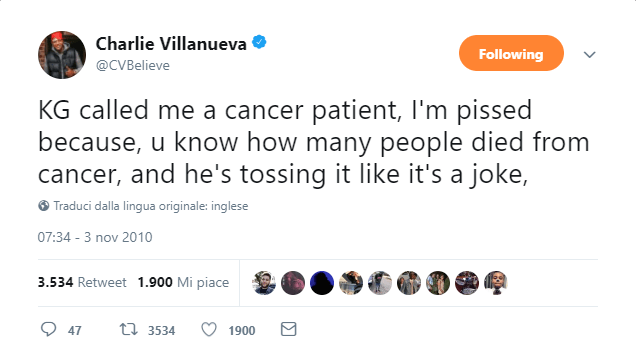Open the @CVBelieve handle link
Viewport: 636px width, 361px height.
133,65
